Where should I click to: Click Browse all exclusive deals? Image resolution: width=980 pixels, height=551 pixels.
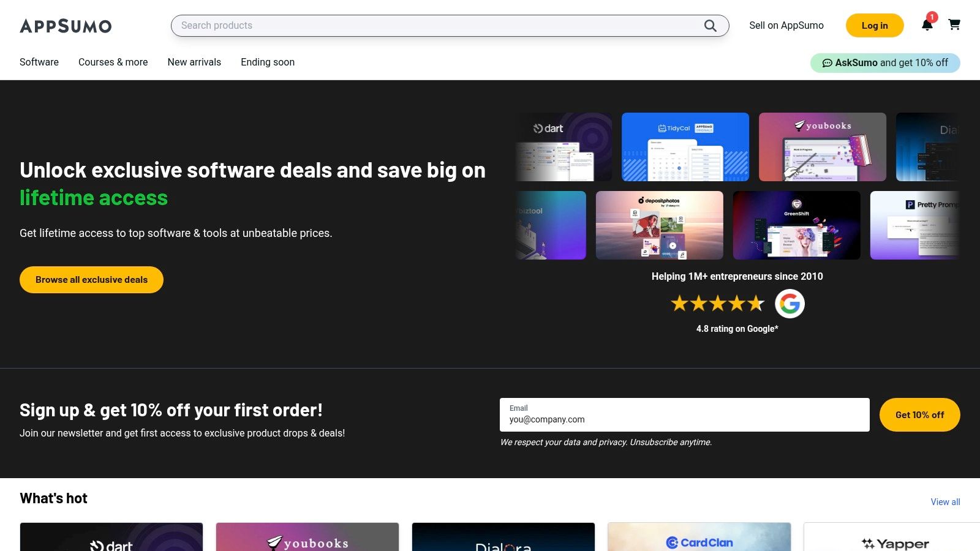click(x=91, y=279)
